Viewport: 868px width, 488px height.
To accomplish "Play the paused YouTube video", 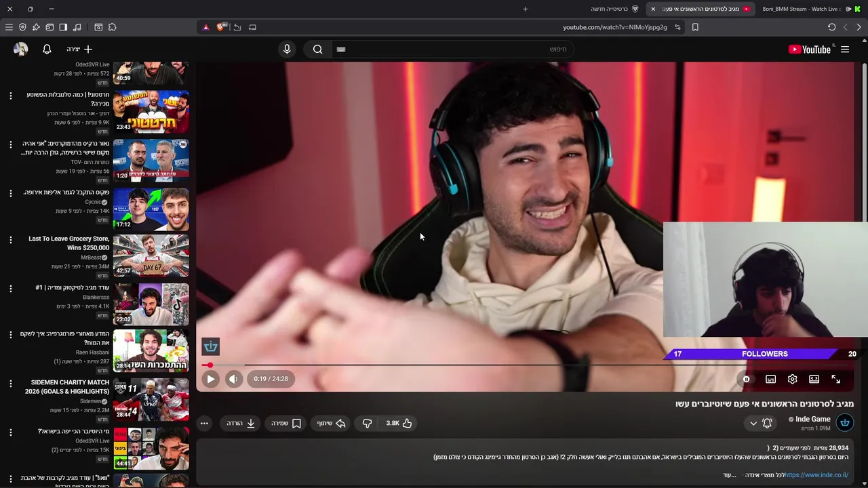I will (x=210, y=379).
